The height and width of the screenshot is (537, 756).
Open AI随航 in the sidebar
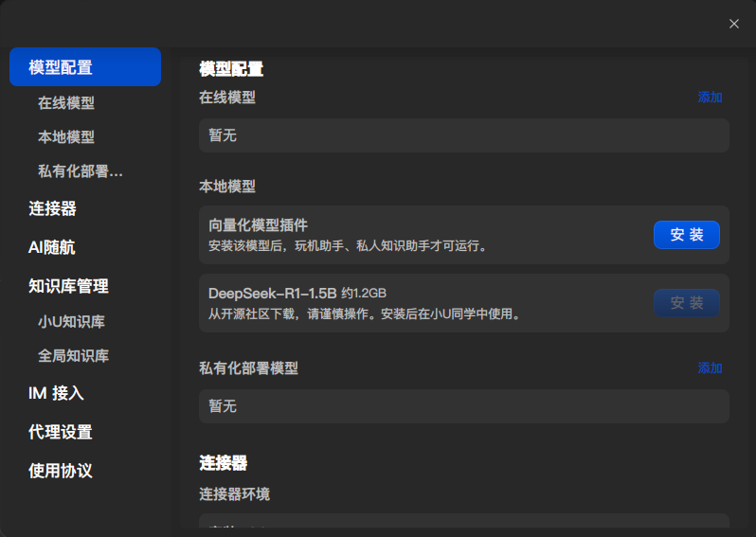click(51, 247)
